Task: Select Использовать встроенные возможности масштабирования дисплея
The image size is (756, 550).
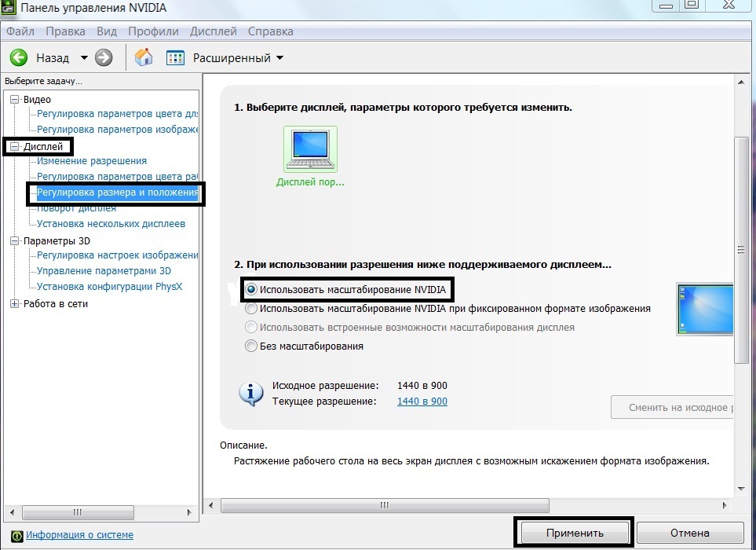Action: pyautogui.click(x=250, y=327)
